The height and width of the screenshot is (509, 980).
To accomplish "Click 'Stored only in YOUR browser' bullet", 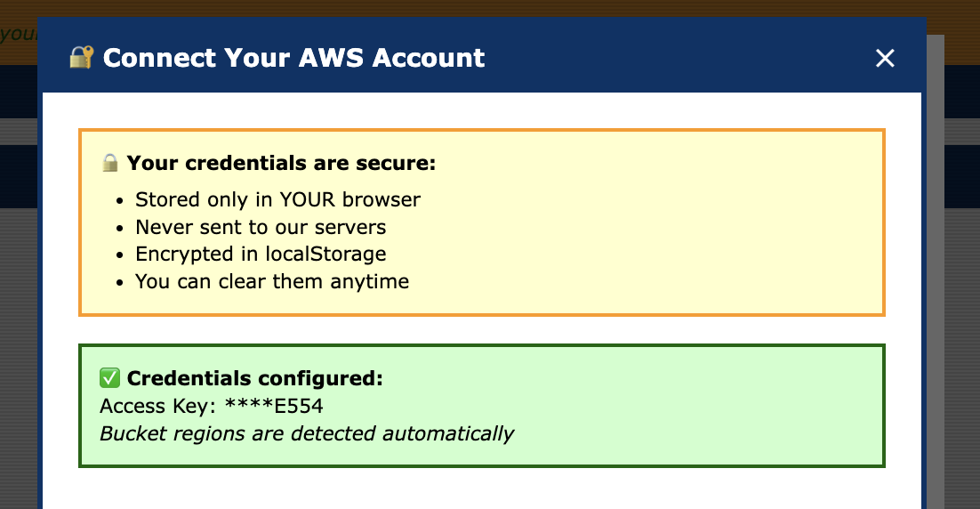I will pyautogui.click(x=277, y=199).
